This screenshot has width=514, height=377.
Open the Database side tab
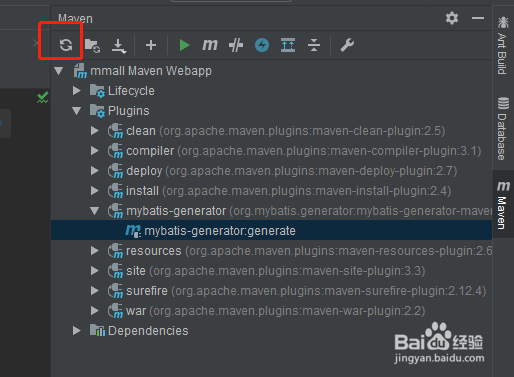pos(503,129)
